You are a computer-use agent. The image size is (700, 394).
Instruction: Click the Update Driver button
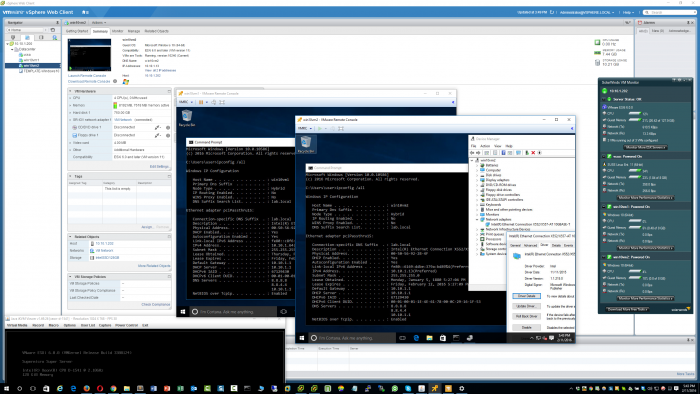526,306
